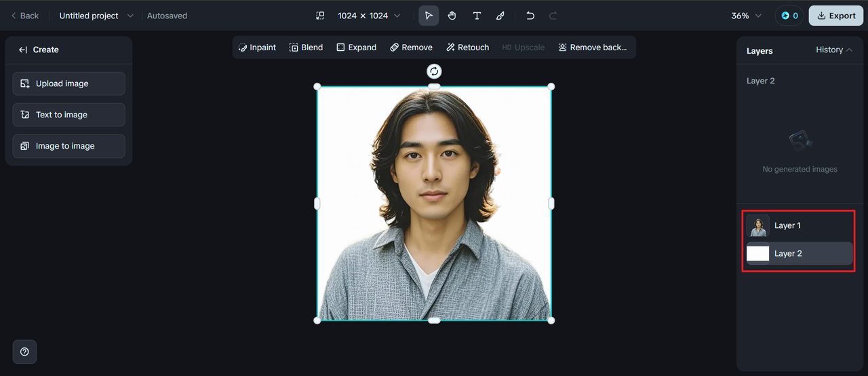This screenshot has width=868, height=376.
Task: Open Image to image
Action: (68, 146)
